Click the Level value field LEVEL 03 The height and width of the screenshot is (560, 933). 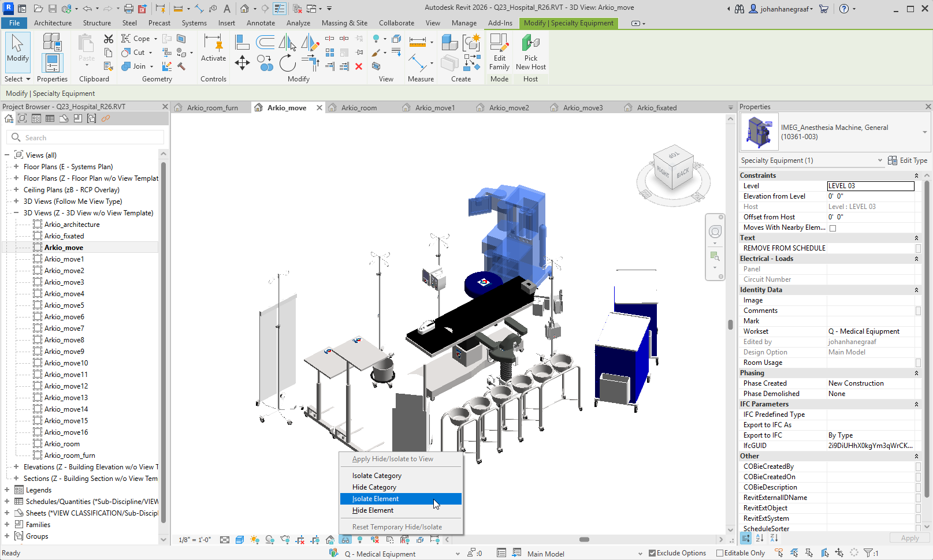click(871, 186)
